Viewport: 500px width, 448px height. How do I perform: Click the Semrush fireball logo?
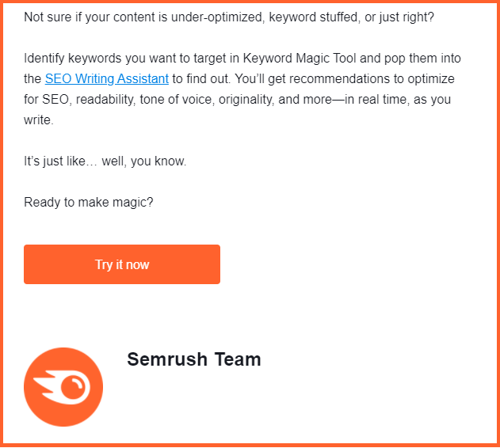coord(63,387)
